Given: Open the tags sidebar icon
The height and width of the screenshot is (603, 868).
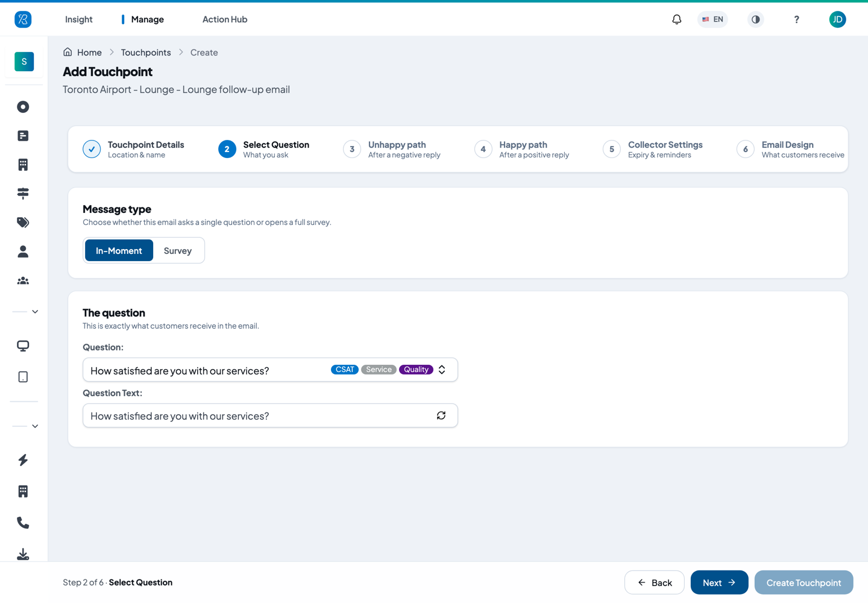Looking at the screenshot, I should point(23,223).
